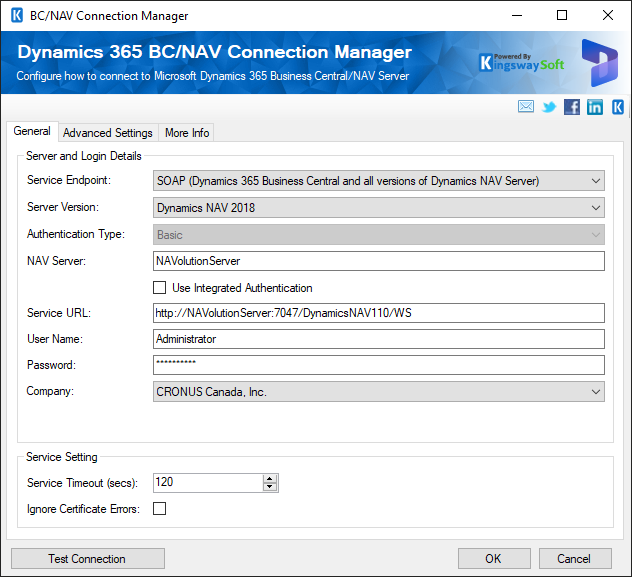The height and width of the screenshot is (577, 632).
Task: Confirm with the OK button
Action: point(494,558)
